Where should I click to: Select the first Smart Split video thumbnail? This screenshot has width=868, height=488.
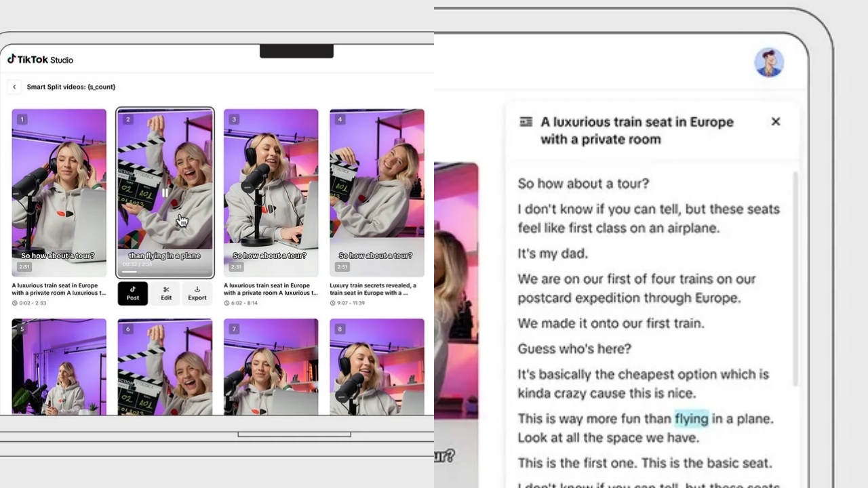pos(59,193)
